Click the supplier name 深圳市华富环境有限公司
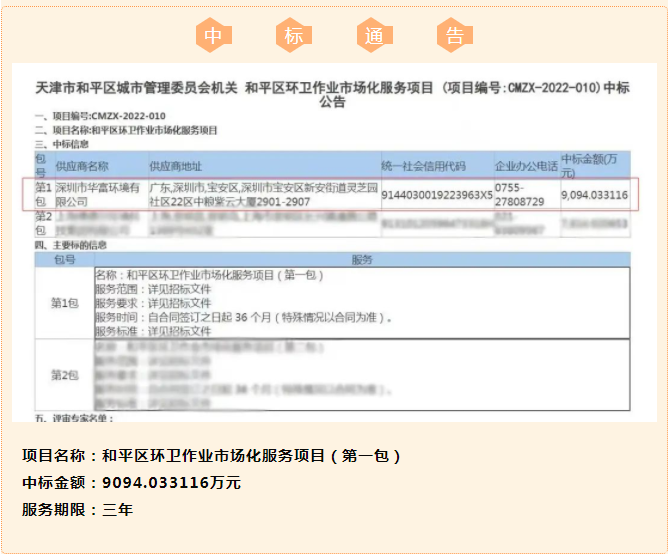This screenshot has height=555, width=668. [96, 194]
